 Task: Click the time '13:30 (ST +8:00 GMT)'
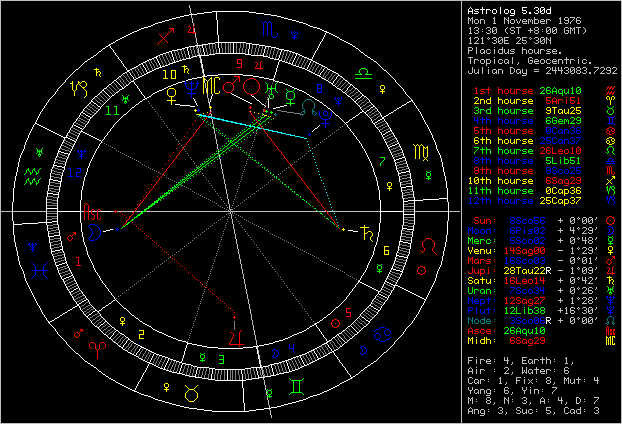click(527, 31)
